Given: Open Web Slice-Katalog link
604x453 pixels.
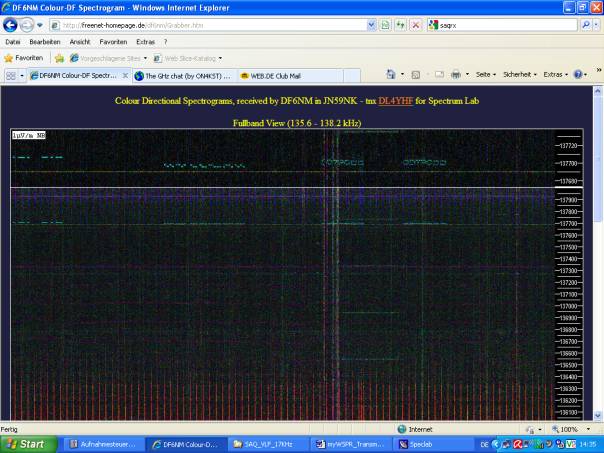Looking at the screenshot, I should pos(188,58).
